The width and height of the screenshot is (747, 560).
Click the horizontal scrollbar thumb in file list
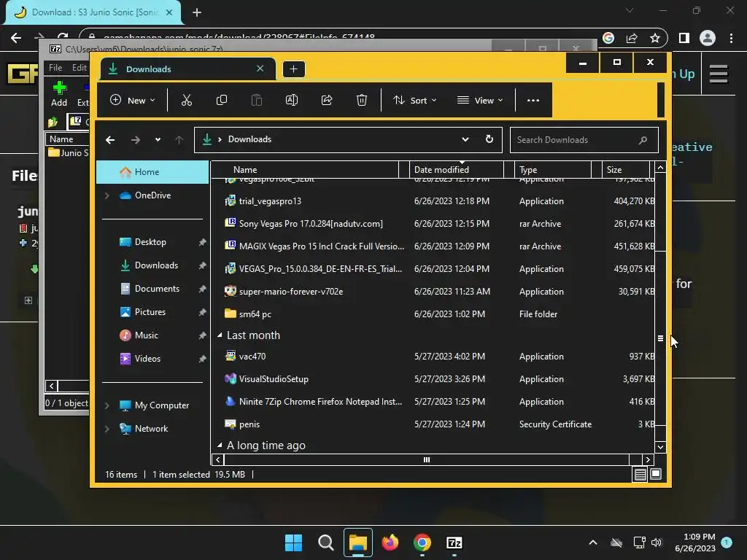(x=427, y=459)
